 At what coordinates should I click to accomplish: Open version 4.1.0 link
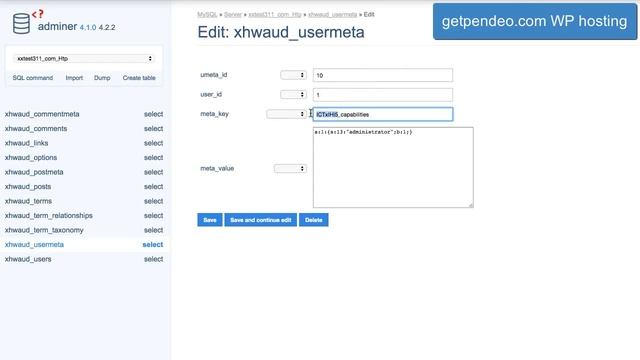[x=88, y=27]
